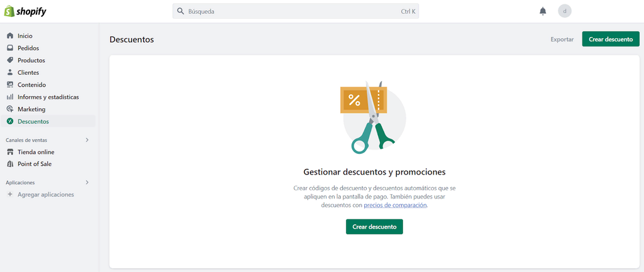Click the Informes y estadísticas chart icon
644x272 pixels.
10,97
